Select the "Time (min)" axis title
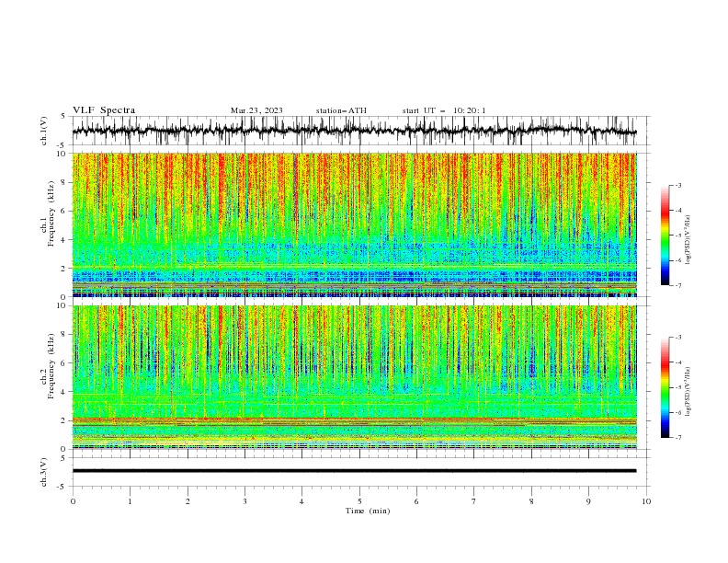This screenshot has height=563, width=728. pyautogui.click(x=368, y=511)
